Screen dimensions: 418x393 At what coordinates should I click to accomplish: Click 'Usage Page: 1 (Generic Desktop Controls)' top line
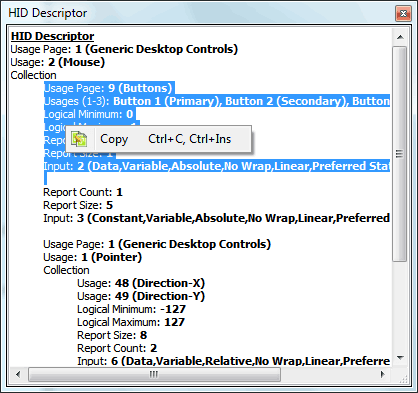pos(124,49)
